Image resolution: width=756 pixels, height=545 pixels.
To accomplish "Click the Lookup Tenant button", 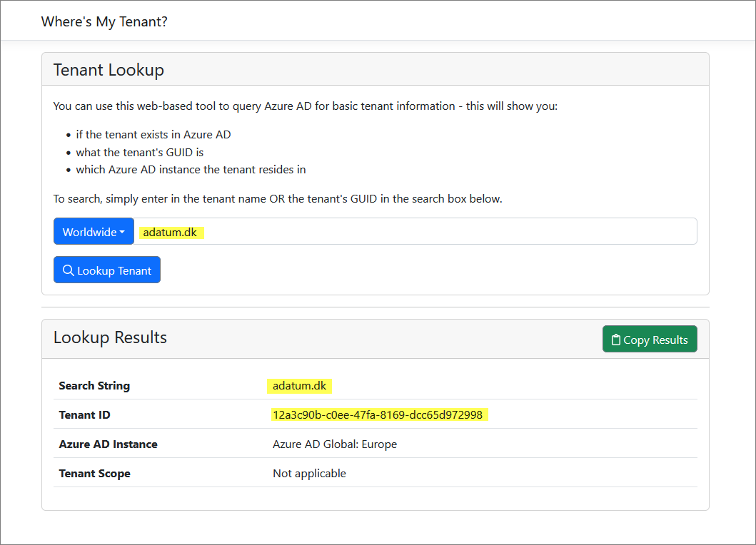I will (106, 270).
